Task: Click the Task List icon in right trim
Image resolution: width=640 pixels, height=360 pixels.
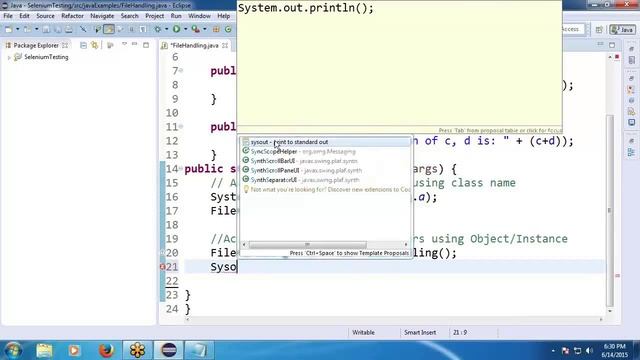Action: click(x=631, y=60)
